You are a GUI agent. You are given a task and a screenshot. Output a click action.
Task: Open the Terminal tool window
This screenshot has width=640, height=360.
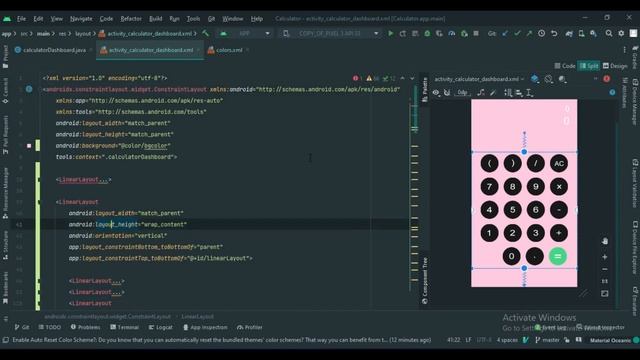point(124,327)
